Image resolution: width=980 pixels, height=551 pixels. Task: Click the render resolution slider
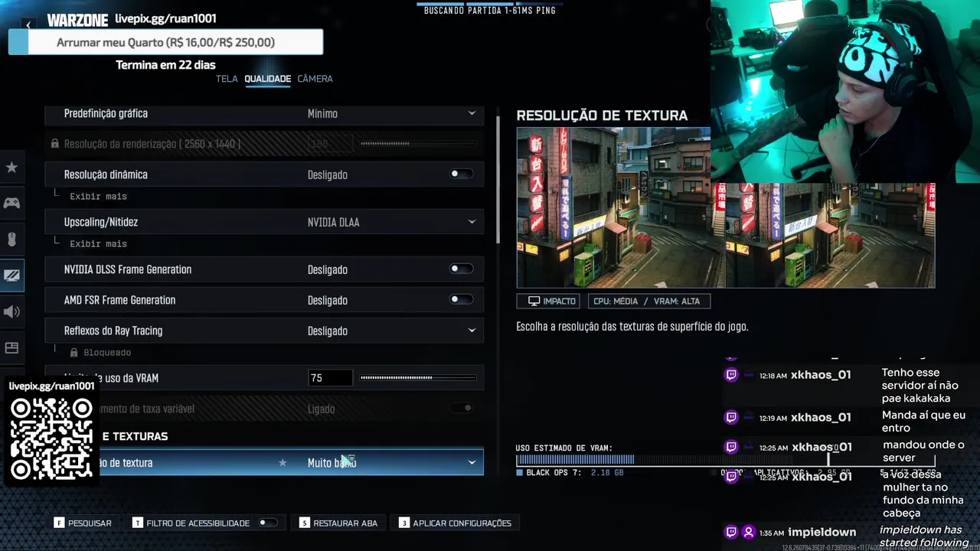(x=418, y=144)
